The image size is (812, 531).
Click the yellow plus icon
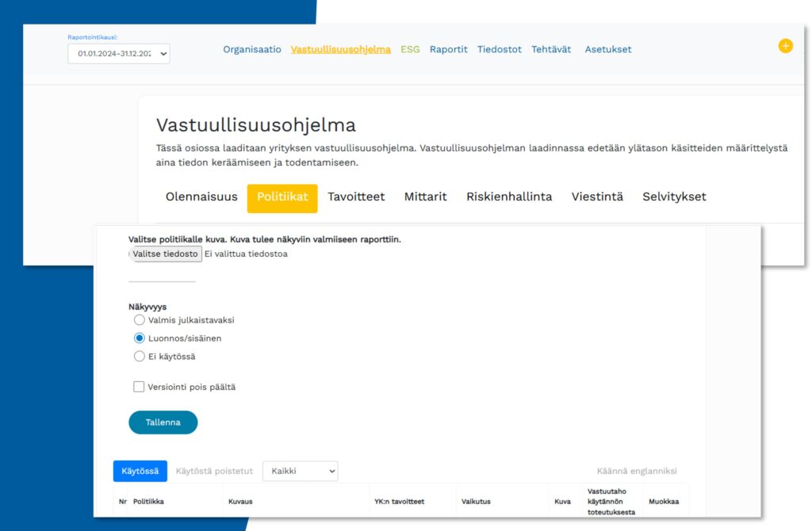(785, 46)
